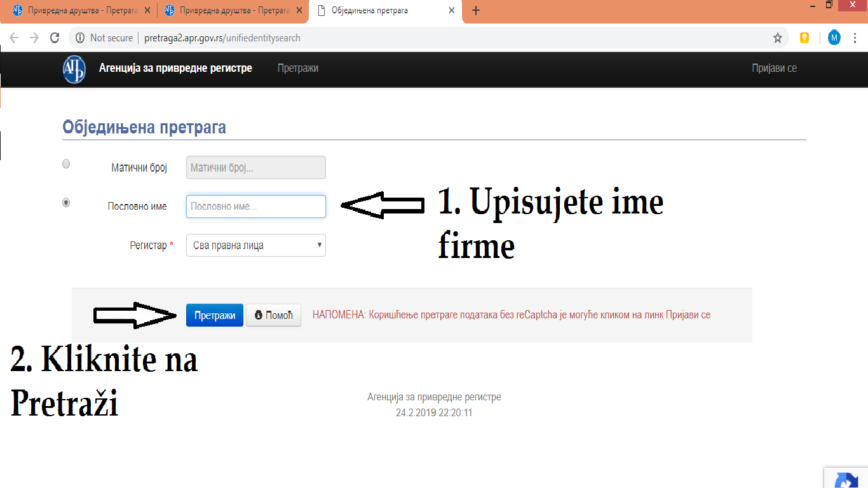Viewport: 868px width, 488px height.
Task: Click Пријави се link in navbar
Action: coord(774,68)
